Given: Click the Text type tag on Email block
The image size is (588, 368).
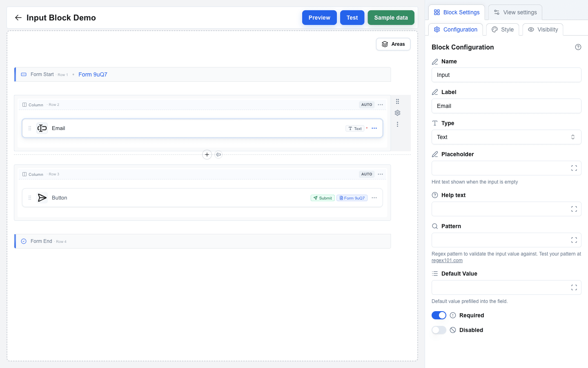Looking at the screenshot, I should 355,128.
